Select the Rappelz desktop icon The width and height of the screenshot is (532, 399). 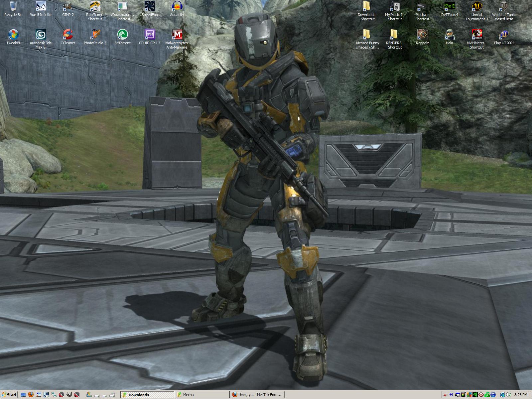(422, 37)
